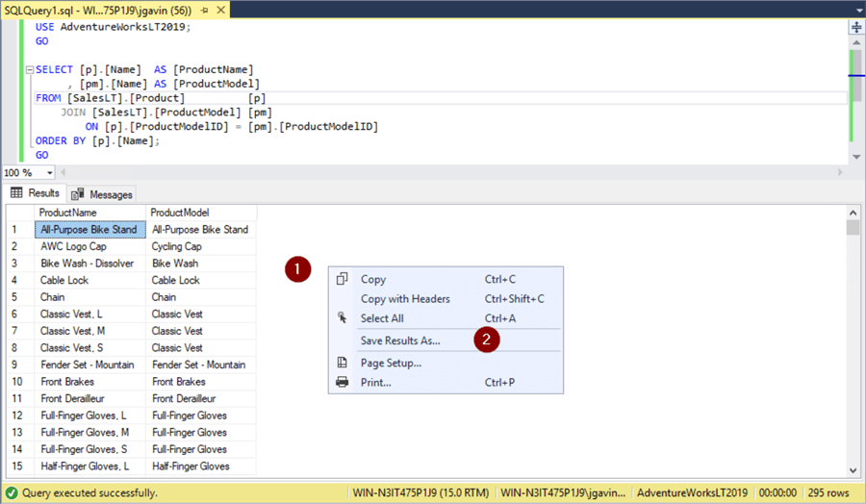Image resolution: width=866 pixels, height=504 pixels.
Task: Select Copy with Headers menu entry
Action: point(405,299)
